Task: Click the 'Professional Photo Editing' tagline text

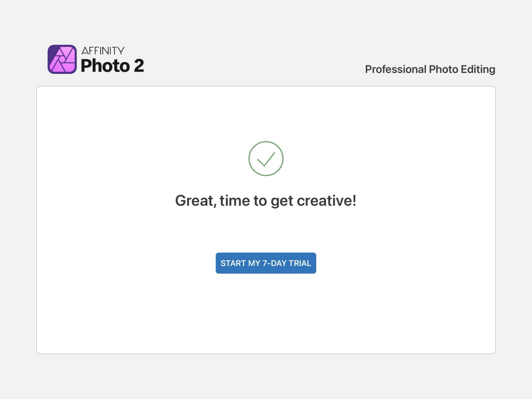Action: pos(430,69)
